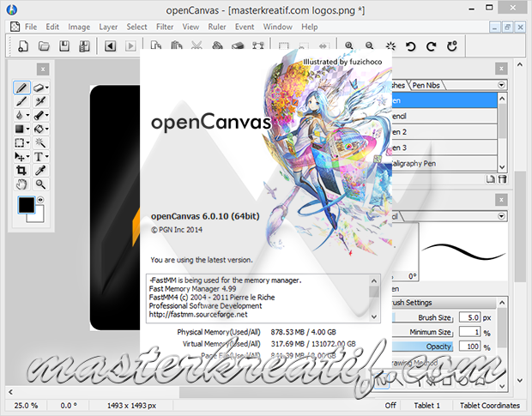Pick the Crop tool
The width and height of the screenshot is (532, 416).
21,170
